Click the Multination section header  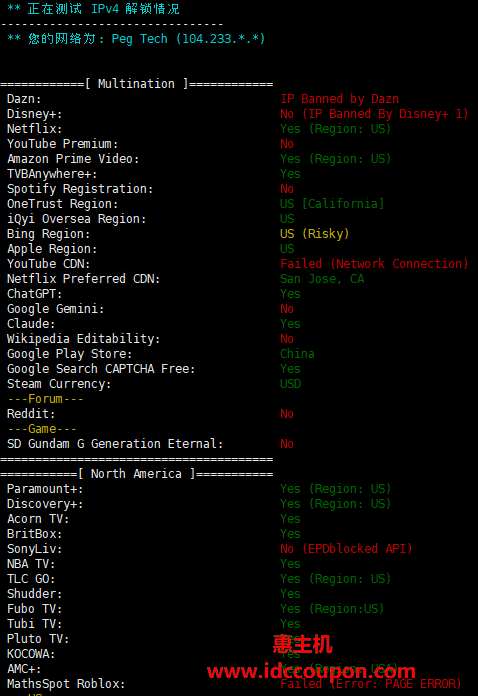point(136,84)
